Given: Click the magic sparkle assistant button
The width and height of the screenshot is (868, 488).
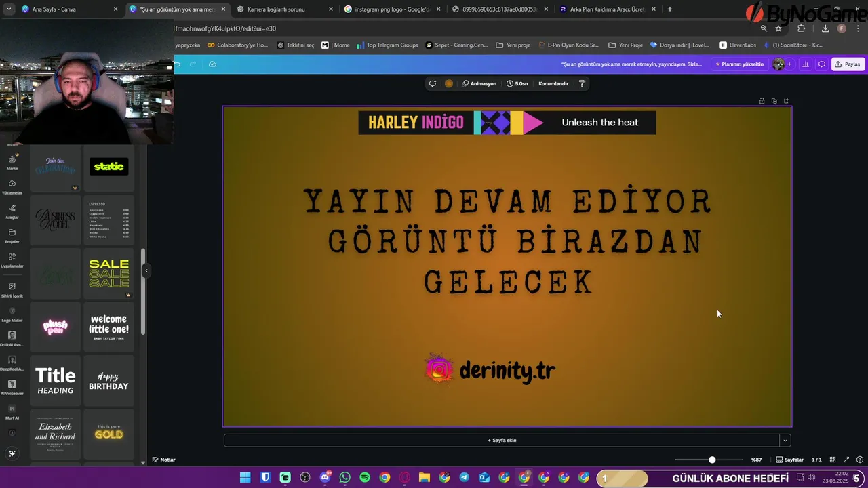Looking at the screenshot, I should coord(12,453).
